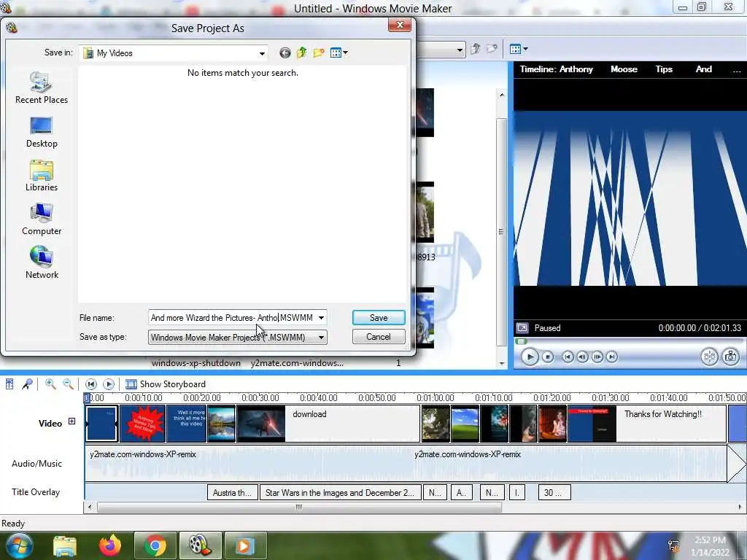The width and height of the screenshot is (747, 560).
Task: Open the Windows Start menu
Action: pyautogui.click(x=19, y=545)
